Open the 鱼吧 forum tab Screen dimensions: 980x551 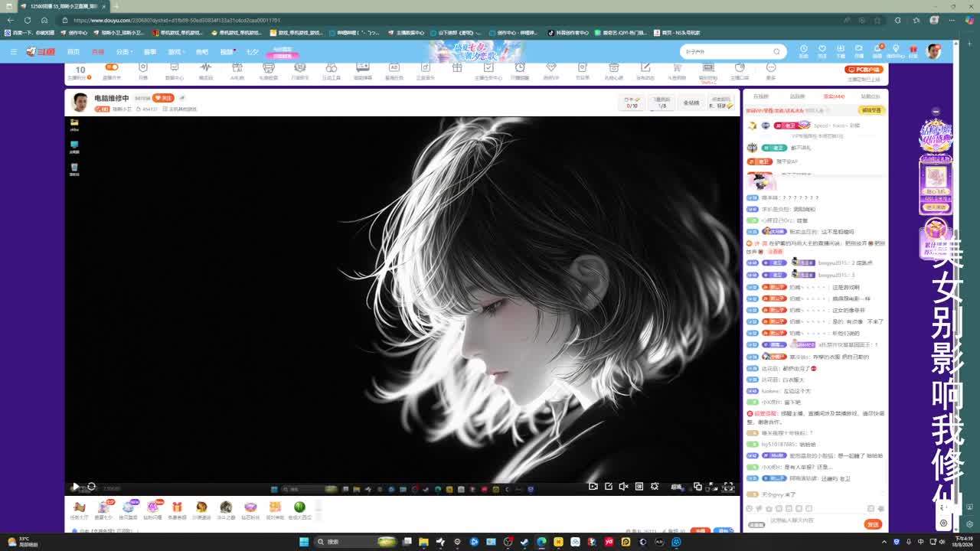click(202, 52)
